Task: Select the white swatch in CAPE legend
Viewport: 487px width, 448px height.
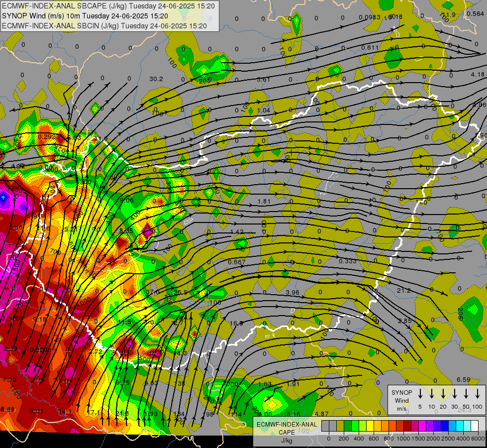Action: point(475,426)
